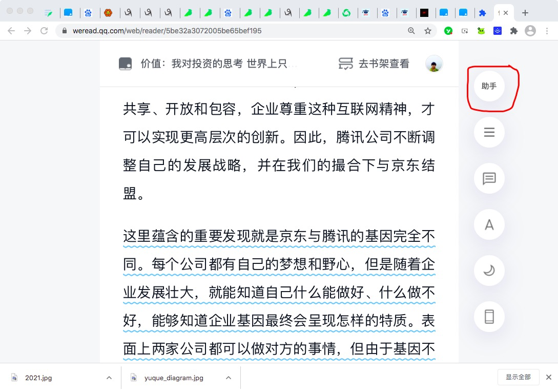Click the blue checkmark extension icon
This screenshot has height=392, width=558.
tap(498, 31)
